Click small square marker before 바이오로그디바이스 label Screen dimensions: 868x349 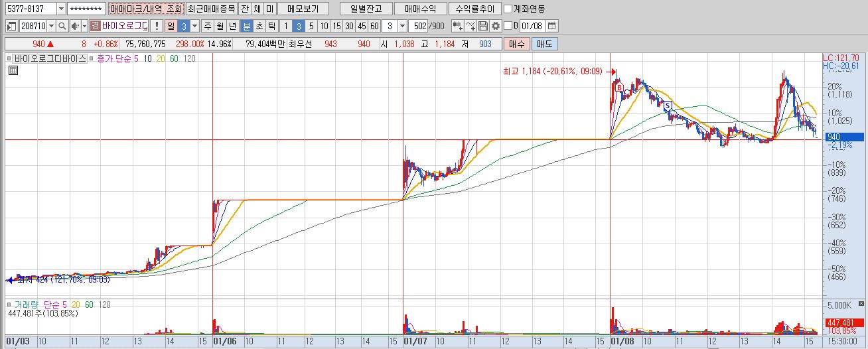[x=9, y=58]
